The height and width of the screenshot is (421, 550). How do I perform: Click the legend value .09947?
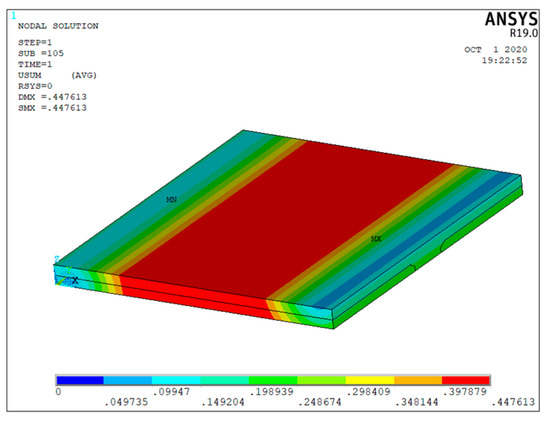pyautogui.click(x=171, y=391)
